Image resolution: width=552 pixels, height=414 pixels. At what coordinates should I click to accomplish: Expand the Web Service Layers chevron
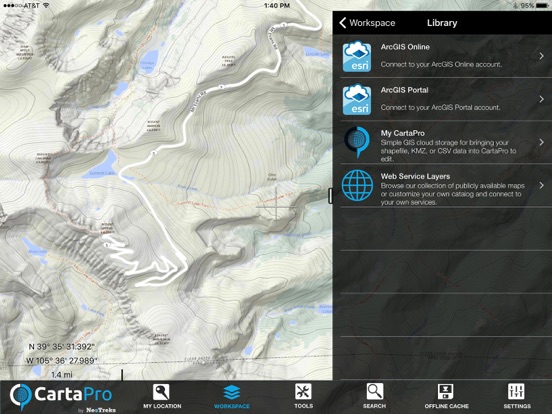(542, 185)
